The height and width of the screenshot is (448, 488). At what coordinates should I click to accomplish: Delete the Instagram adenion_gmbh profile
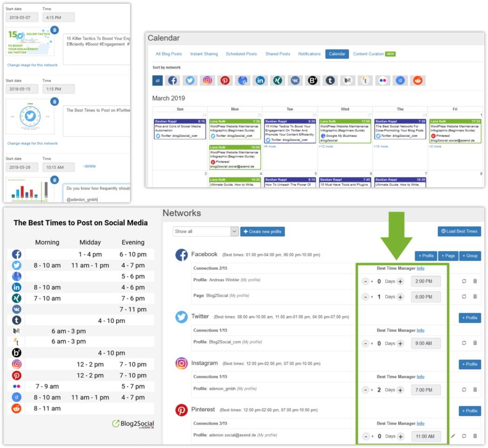(x=475, y=389)
